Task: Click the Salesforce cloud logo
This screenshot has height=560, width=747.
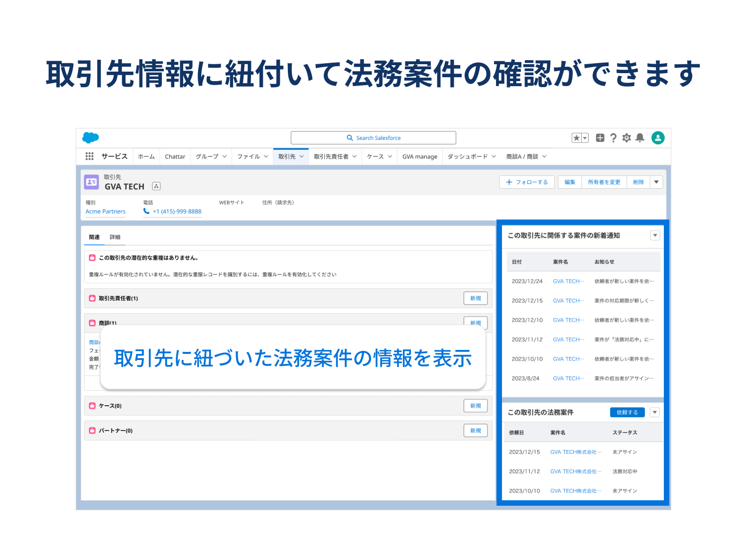Action: pyautogui.click(x=91, y=138)
